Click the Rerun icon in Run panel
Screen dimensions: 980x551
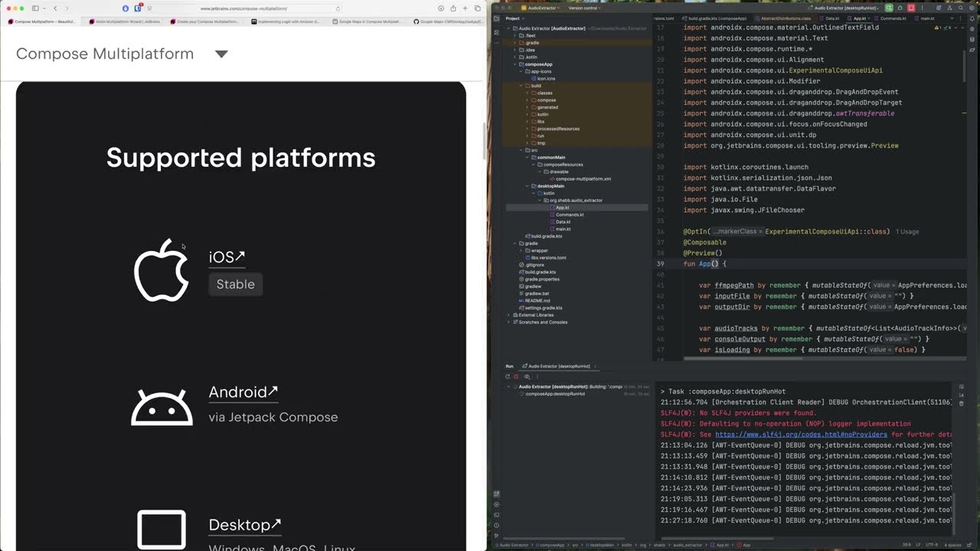(508, 377)
